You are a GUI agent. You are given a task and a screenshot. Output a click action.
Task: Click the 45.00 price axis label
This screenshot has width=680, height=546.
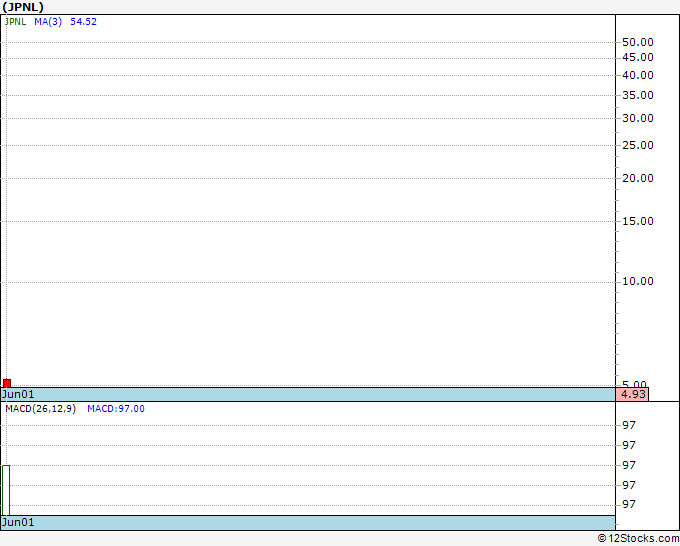[x=638, y=57]
